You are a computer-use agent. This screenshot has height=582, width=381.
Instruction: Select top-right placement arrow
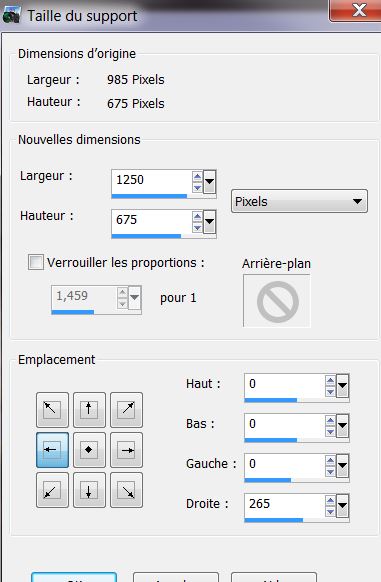pos(126,410)
